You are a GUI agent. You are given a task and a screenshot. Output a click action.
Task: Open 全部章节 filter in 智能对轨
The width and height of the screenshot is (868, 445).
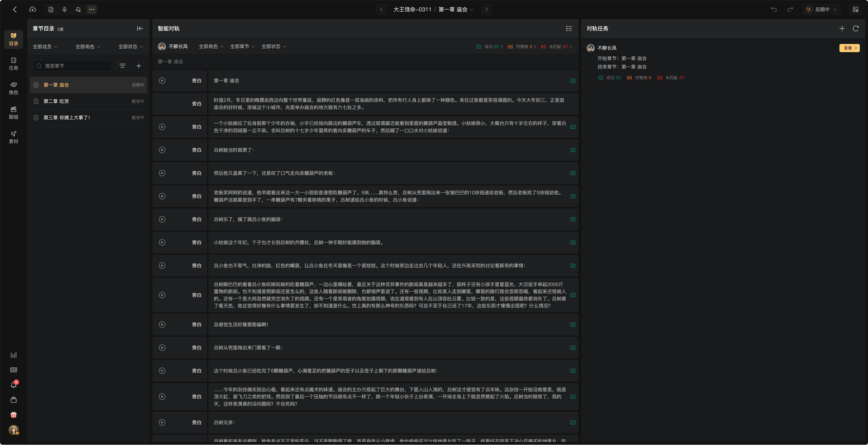[x=242, y=46]
